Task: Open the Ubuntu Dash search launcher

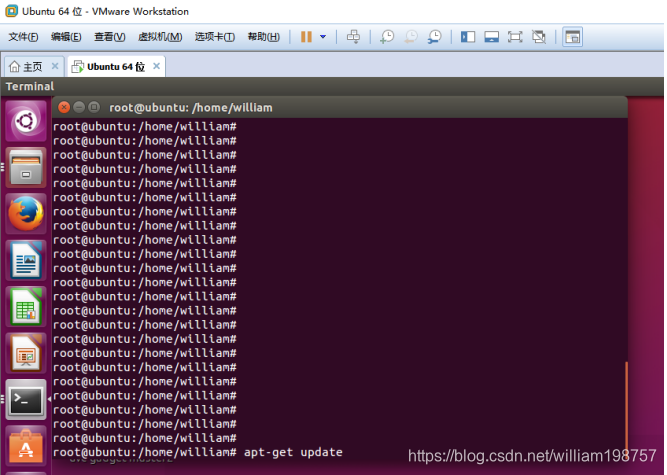Action: coord(26,121)
